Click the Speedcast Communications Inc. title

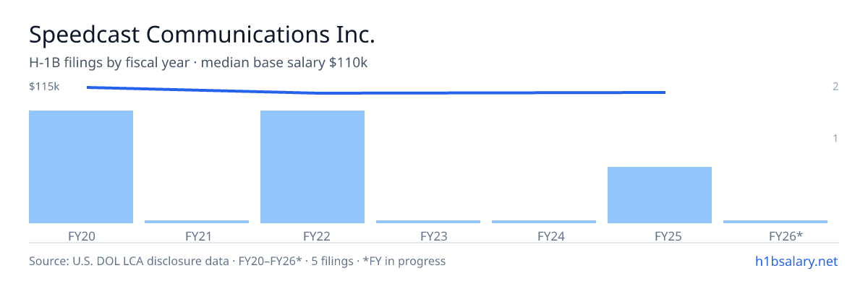click(x=202, y=34)
